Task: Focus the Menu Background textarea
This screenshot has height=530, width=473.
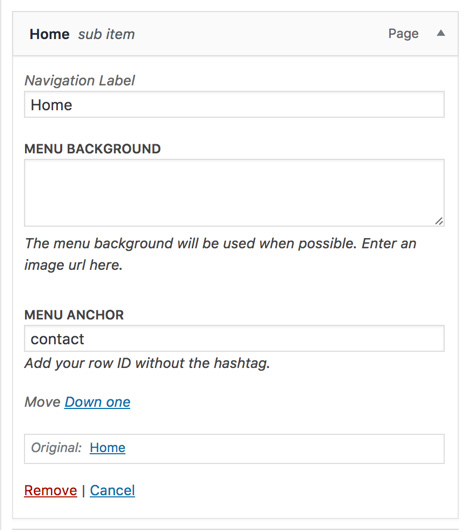Action: (234, 193)
